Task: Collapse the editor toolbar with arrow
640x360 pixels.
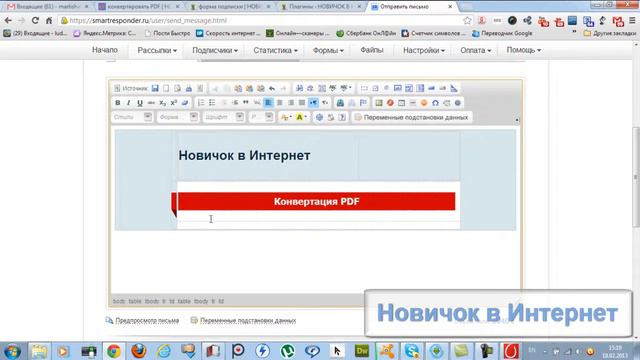Action: click(x=517, y=120)
